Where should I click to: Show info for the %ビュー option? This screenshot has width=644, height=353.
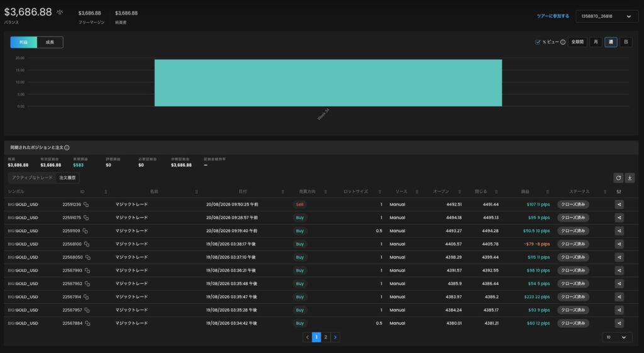563,42
